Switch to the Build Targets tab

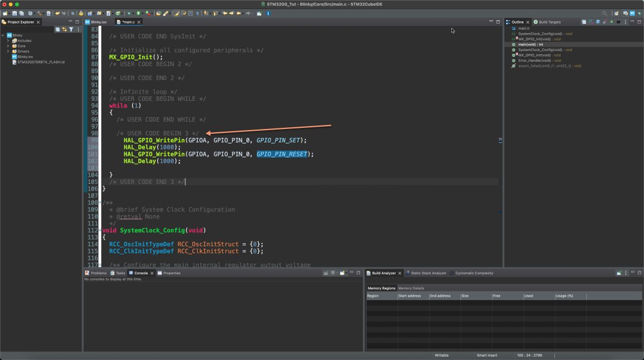pos(547,22)
